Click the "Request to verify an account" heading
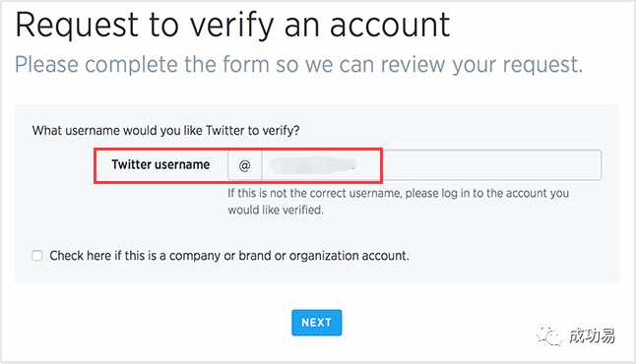The height and width of the screenshot is (364, 636). 232,26
